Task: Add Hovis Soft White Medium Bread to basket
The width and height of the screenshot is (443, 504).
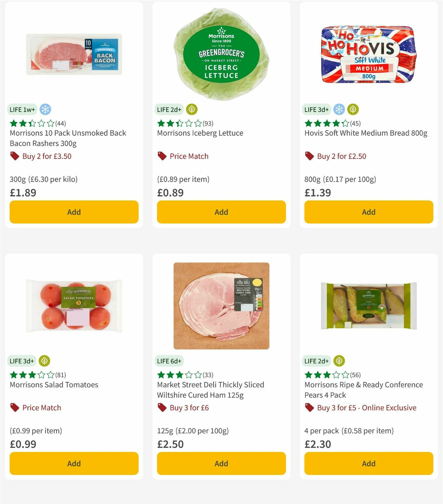Action: tap(368, 212)
